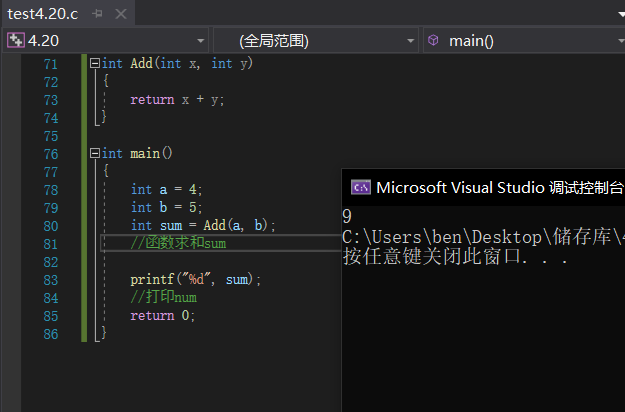Click the console window icon
The image size is (625, 412).
(361, 187)
